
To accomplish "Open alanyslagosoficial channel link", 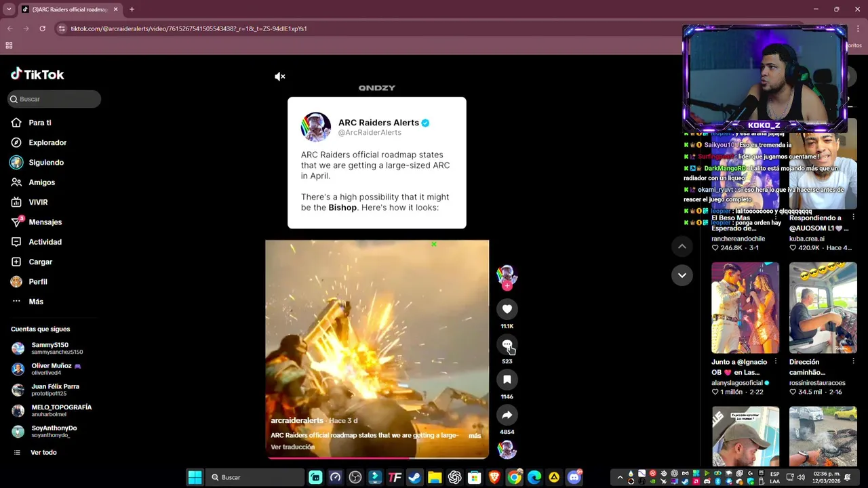I will coord(738,383).
